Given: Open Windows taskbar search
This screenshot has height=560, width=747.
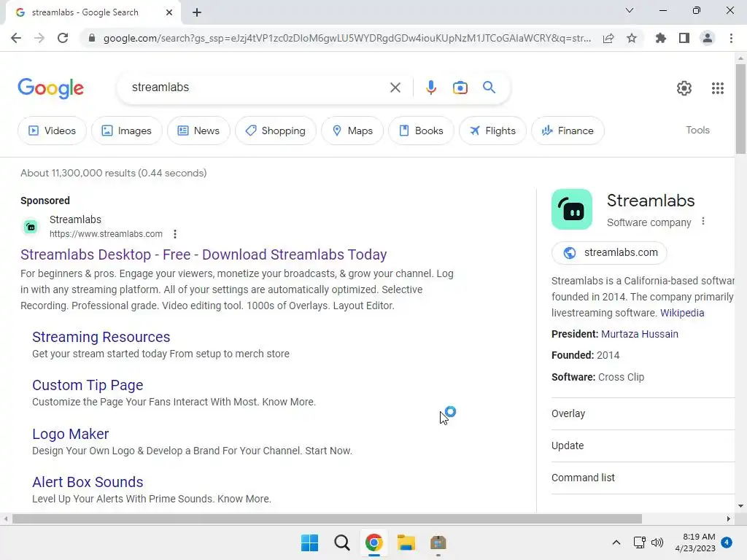Looking at the screenshot, I should pyautogui.click(x=342, y=542).
